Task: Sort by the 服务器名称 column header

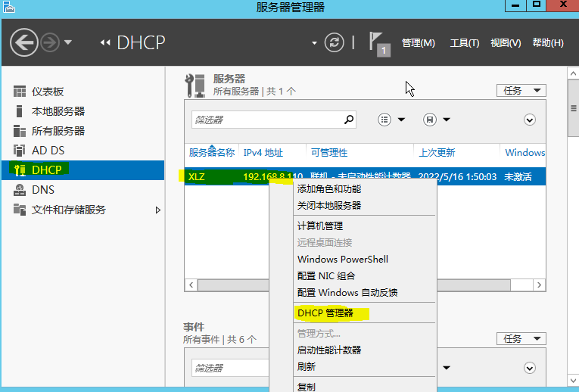Action: [212, 152]
